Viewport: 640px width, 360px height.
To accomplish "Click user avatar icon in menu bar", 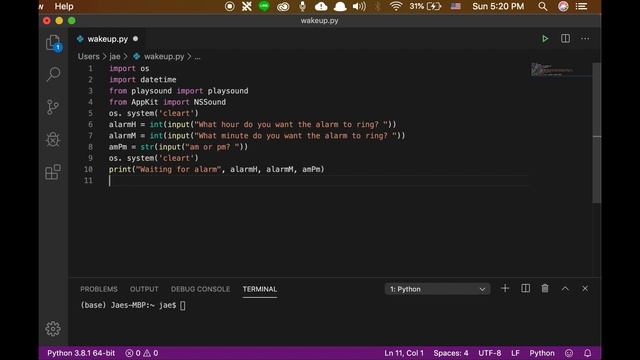I will coord(563,7).
